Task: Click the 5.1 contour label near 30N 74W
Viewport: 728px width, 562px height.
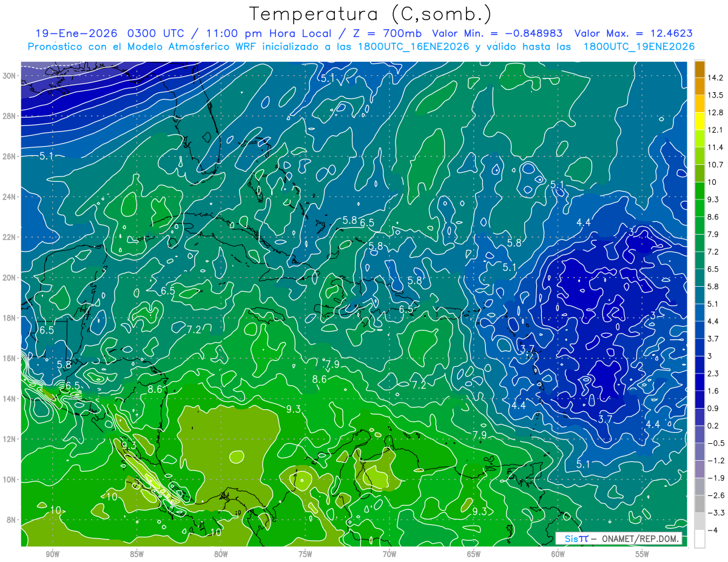Action: [x=328, y=78]
